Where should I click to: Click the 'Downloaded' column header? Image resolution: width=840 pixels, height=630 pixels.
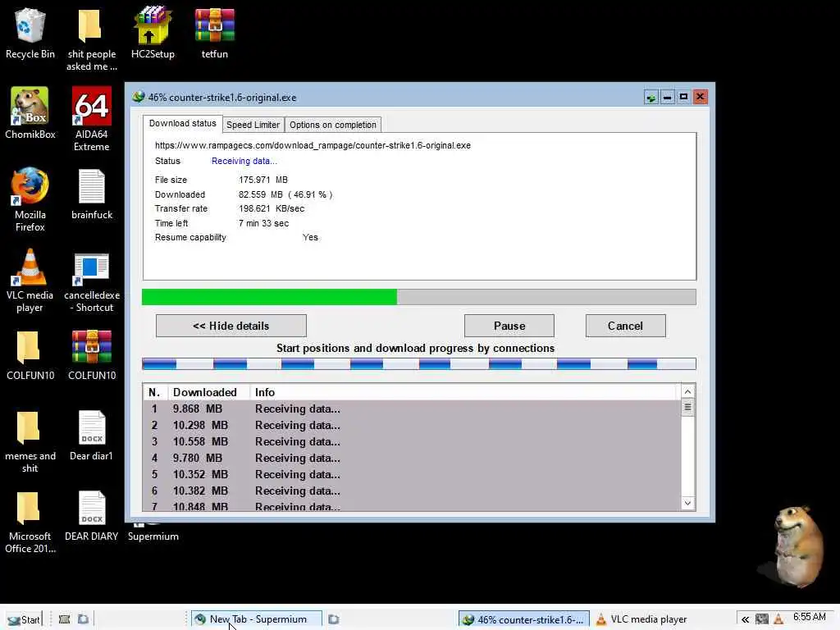click(209, 392)
